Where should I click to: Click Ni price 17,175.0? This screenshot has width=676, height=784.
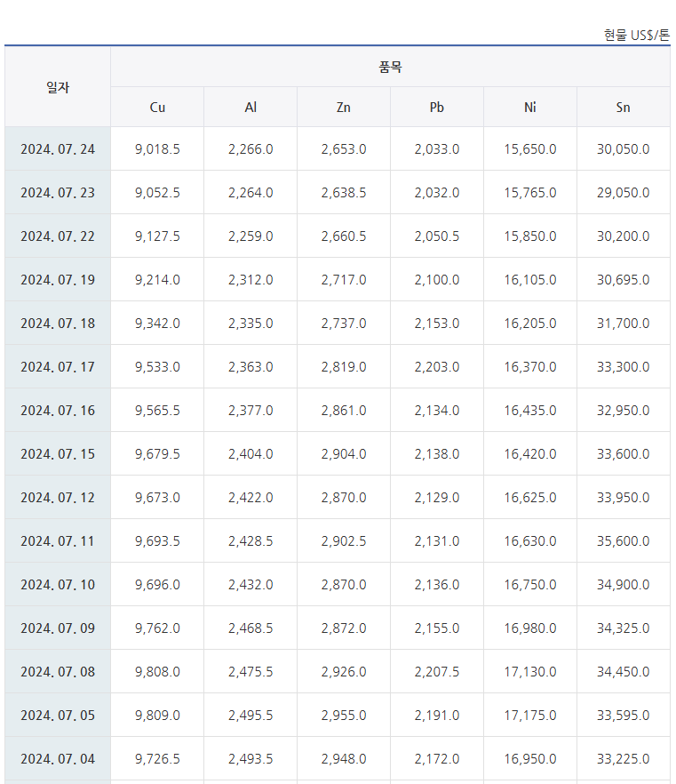pyautogui.click(x=530, y=715)
